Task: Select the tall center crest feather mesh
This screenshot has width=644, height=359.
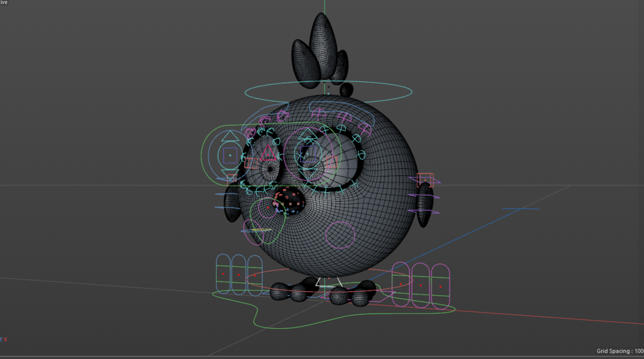Action: 323,46
